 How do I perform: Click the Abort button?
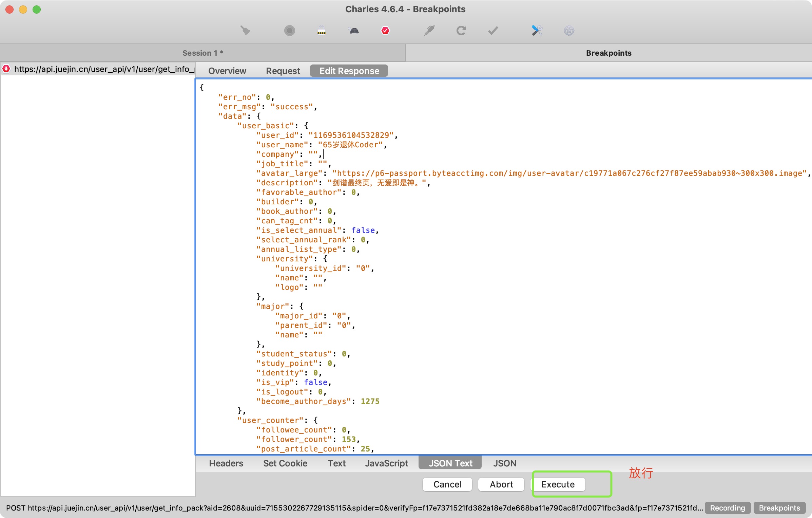501,484
